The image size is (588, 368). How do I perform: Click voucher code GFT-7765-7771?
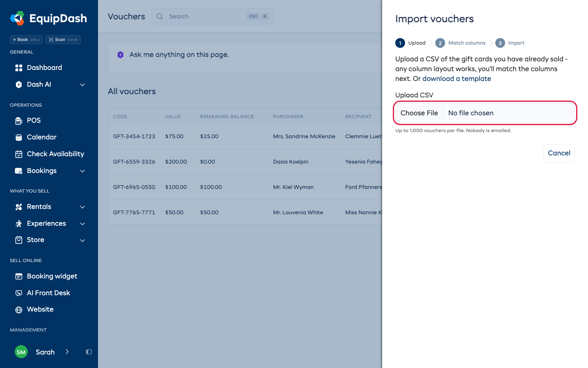134,213
